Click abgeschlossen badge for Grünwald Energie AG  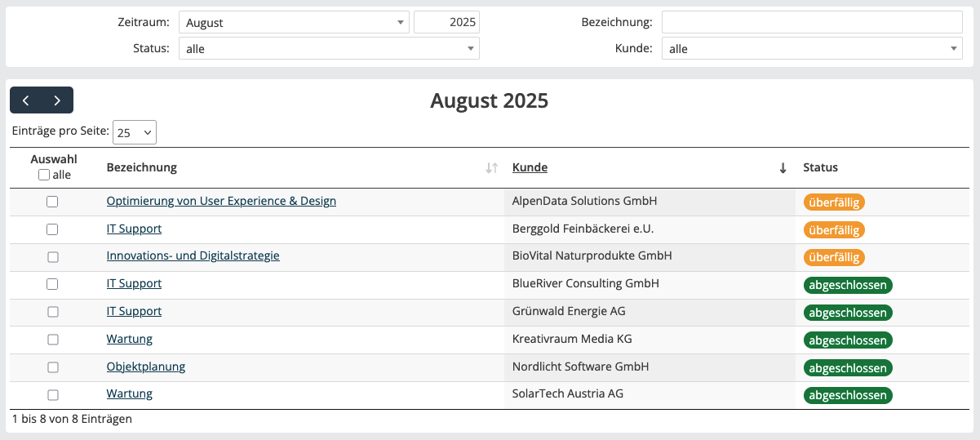tap(848, 313)
